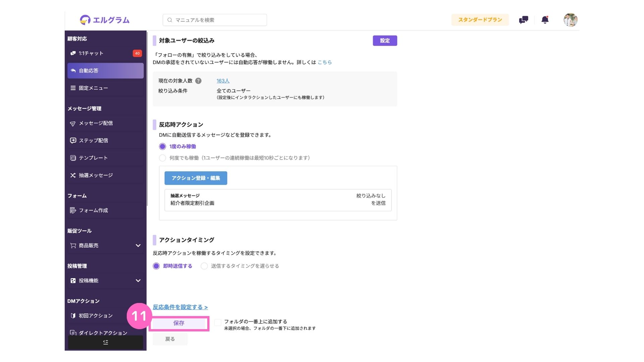Click the 抽選メッセージ shuffle icon
The height and width of the screenshot is (362, 644).
point(73,175)
